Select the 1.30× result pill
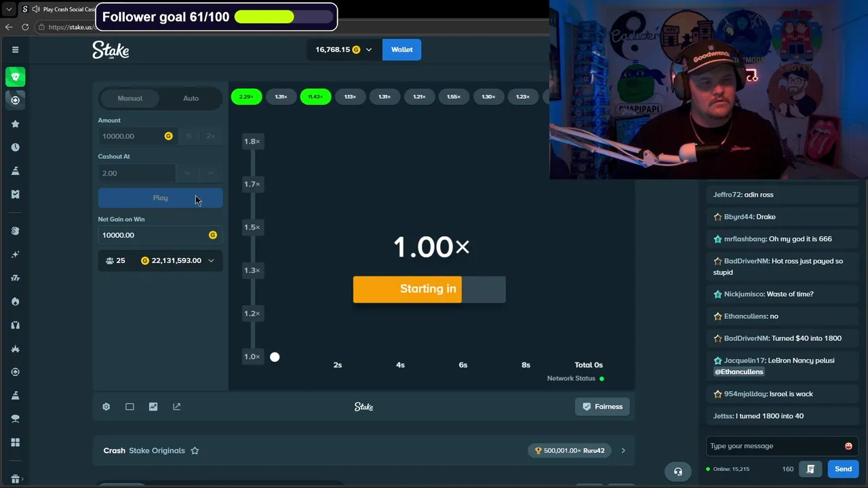This screenshot has height=488, width=868. [488, 97]
